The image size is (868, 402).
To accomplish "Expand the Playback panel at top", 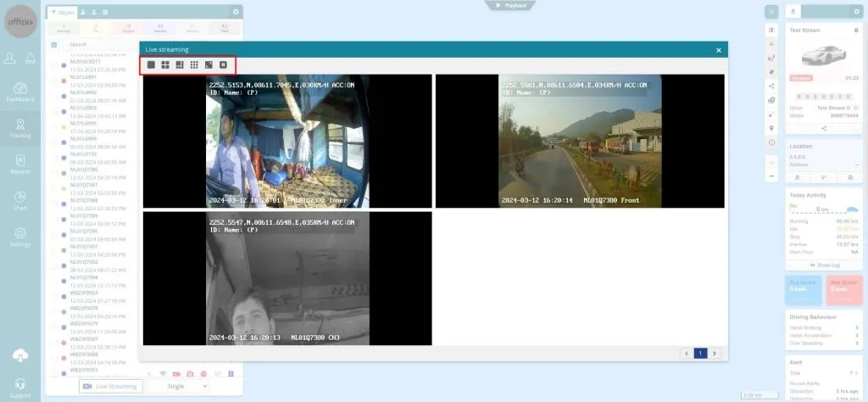I will [x=509, y=5].
